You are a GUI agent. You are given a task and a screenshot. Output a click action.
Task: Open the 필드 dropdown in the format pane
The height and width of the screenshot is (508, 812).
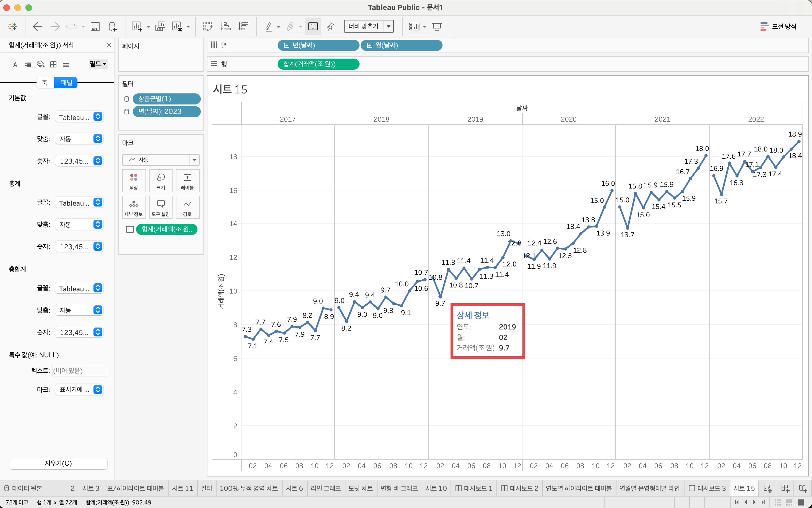(98, 64)
